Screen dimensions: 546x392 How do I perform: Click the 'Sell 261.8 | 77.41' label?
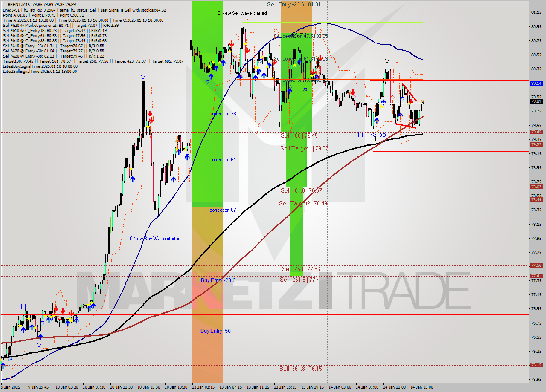pos(301,280)
